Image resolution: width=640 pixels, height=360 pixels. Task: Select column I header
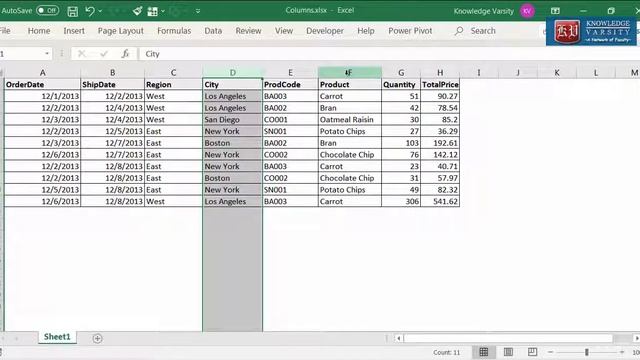point(479,73)
